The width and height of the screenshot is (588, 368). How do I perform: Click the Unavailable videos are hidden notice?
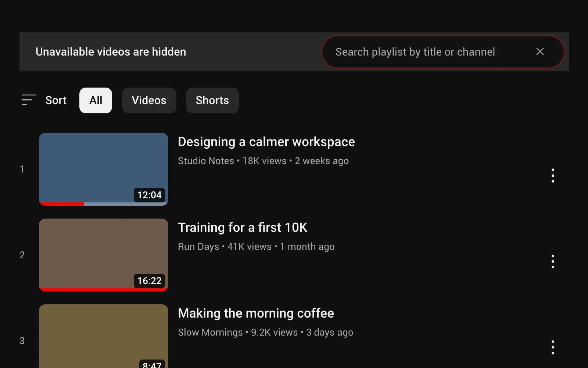(111, 52)
